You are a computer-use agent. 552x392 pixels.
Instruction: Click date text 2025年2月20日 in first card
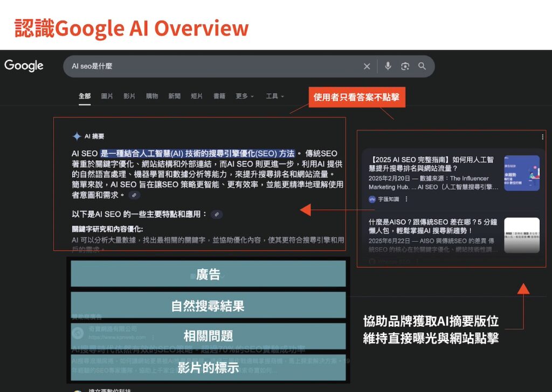[x=389, y=178]
